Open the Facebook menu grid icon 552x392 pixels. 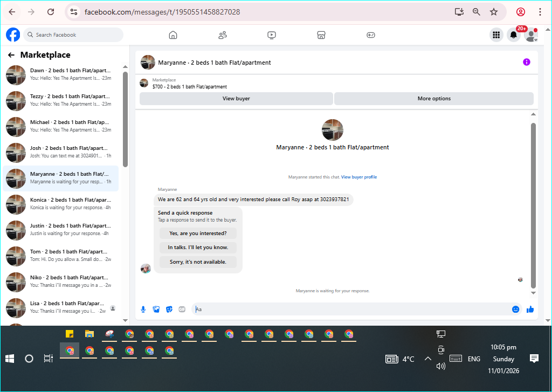tap(496, 35)
